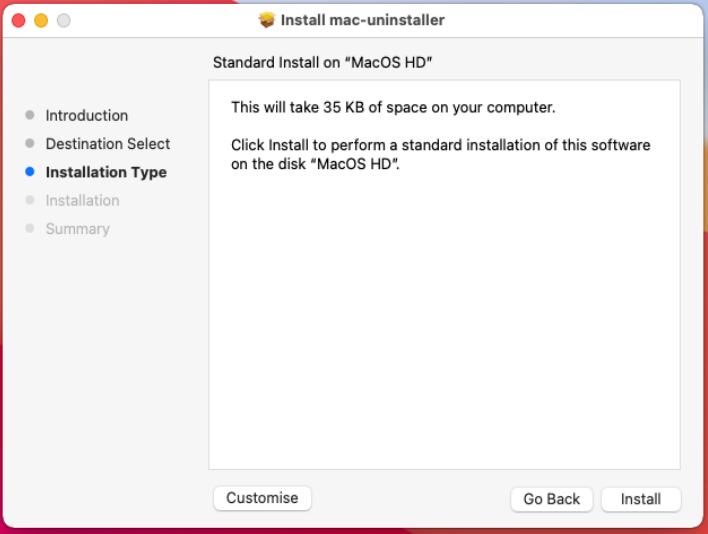
Task: Click the "Install mac-uninstaller" window title
Action: (362, 20)
